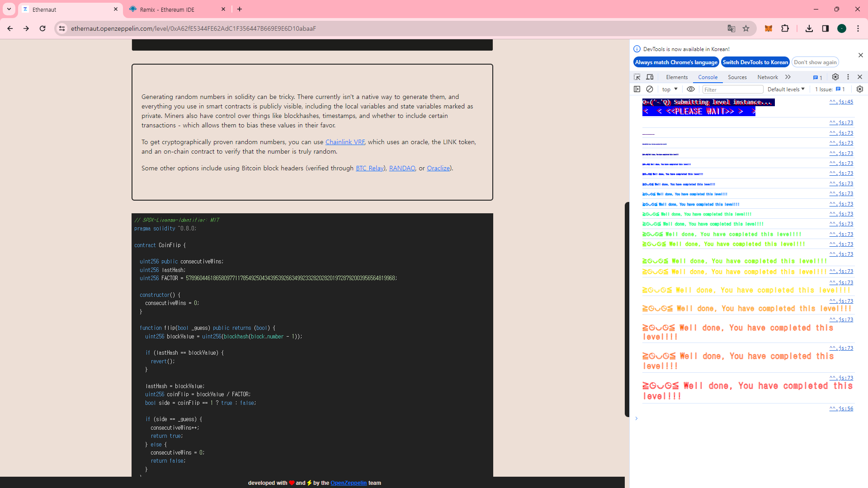
Task: Open console settings gear icon
Action: pos(860,89)
